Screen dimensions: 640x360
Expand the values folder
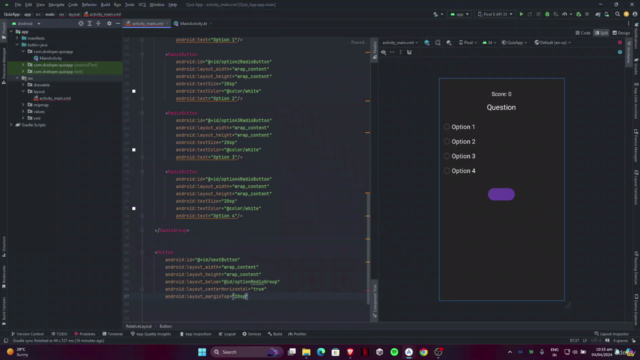(23, 111)
